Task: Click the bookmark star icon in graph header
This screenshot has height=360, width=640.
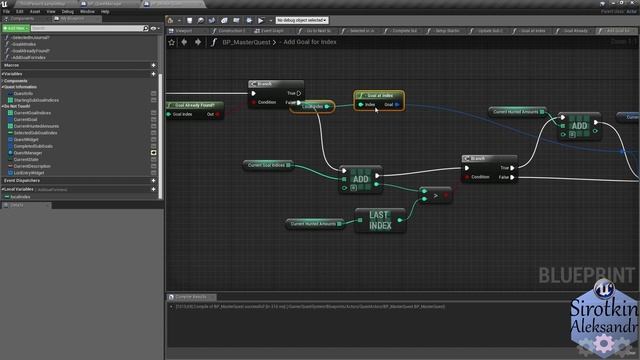Action: click(x=171, y=42)
